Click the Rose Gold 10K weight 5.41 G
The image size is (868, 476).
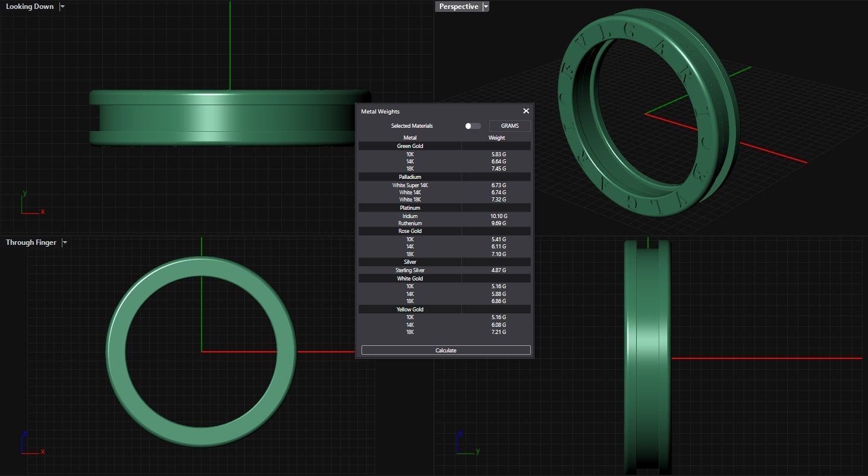point(498,239)
